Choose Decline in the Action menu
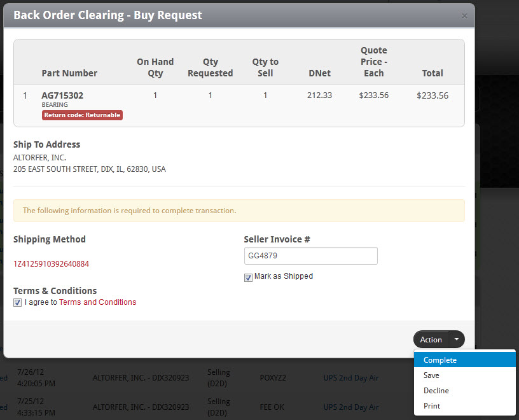The height and width of the screenshot is (420, 519). (436, 390)
